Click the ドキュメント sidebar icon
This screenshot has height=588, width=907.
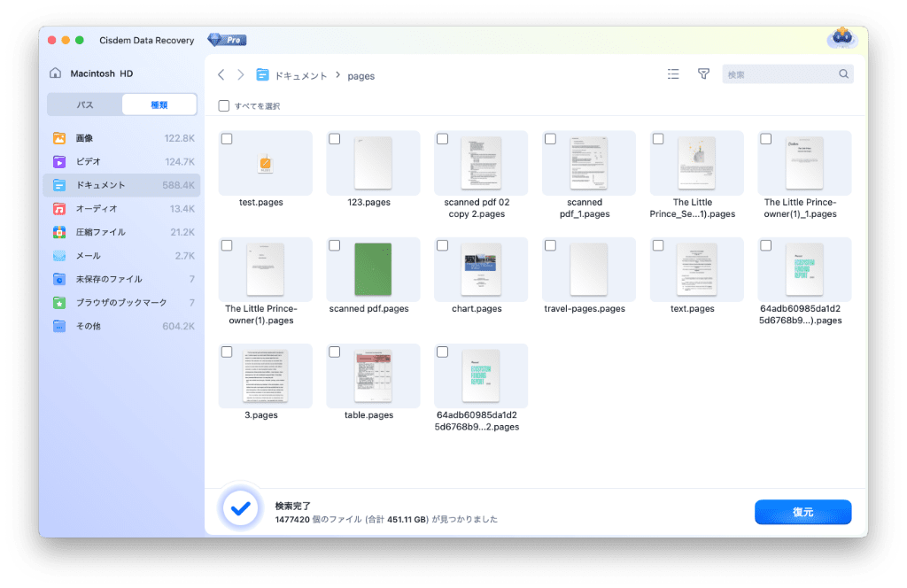click(59, 185)
